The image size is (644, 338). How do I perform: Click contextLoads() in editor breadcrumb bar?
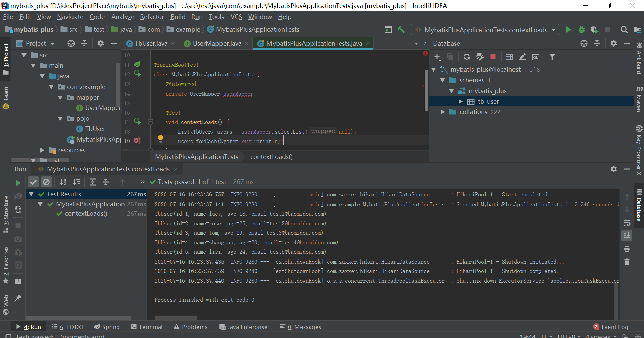[271, 157]
